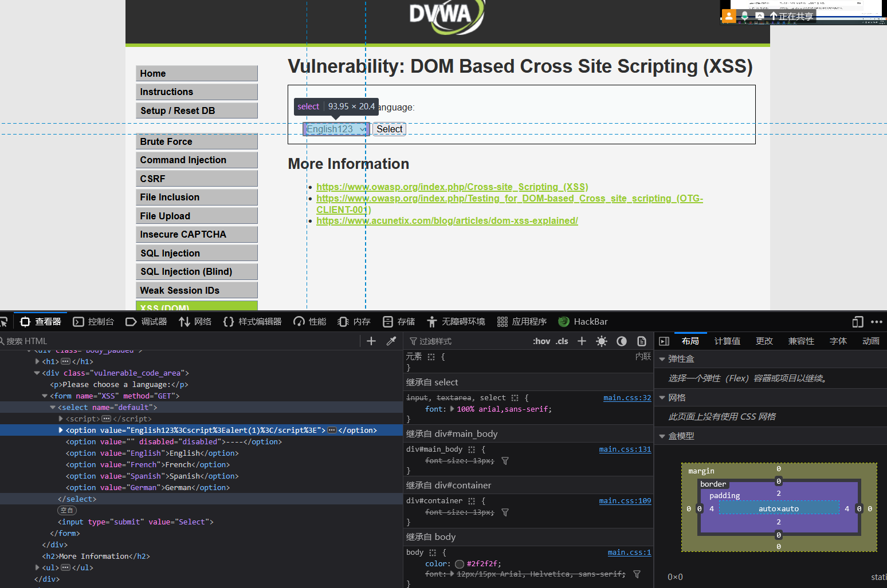The height and width of the screenshot is (588, 887).
Task: Expand the h1 node in HTML tree
Action: pyautogui.click(x=37, y=362)
